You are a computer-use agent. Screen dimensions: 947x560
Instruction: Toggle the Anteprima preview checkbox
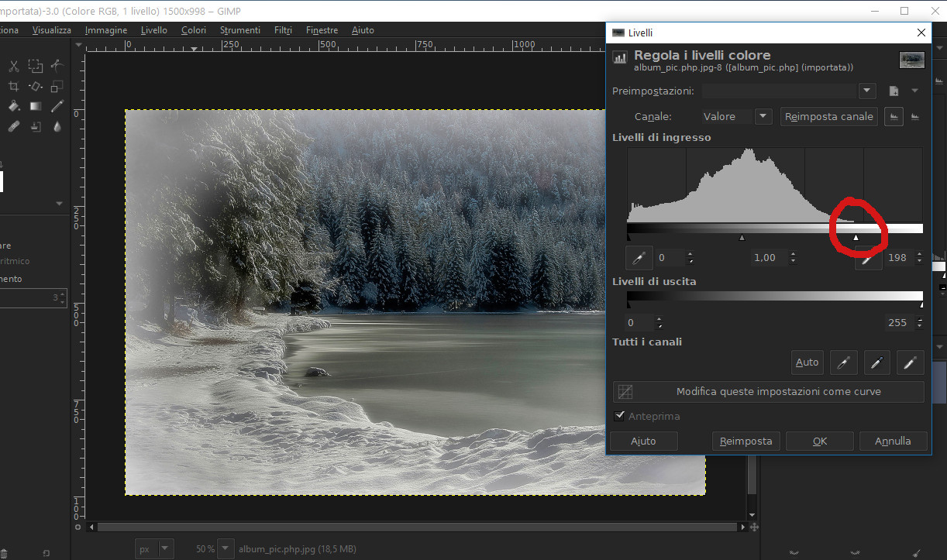click(x=619, y=416)
